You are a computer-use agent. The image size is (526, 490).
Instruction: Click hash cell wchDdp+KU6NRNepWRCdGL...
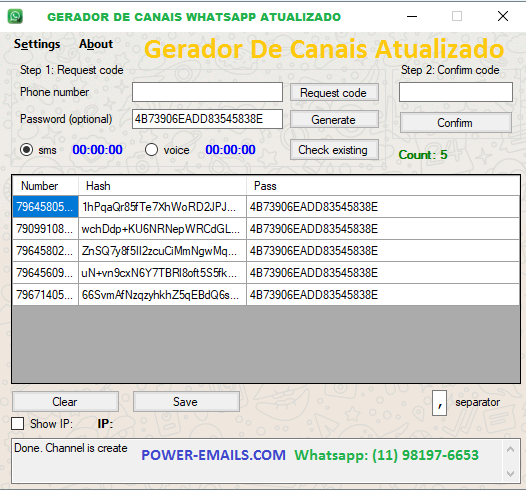(x=162, y=229)
